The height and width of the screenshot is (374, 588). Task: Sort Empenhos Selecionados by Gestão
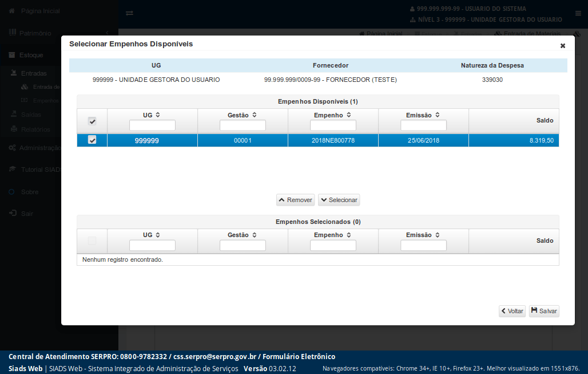(255, 235)
